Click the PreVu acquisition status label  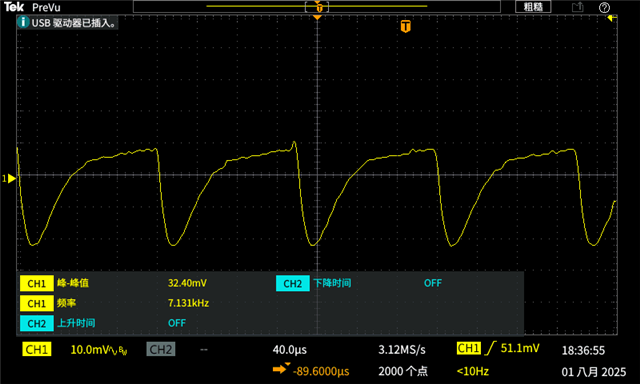coord(46,7)
